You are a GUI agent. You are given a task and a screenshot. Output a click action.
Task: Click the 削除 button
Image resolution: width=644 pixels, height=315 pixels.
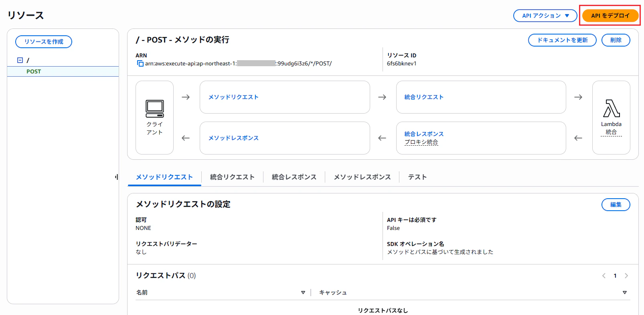tap(616, 40)
